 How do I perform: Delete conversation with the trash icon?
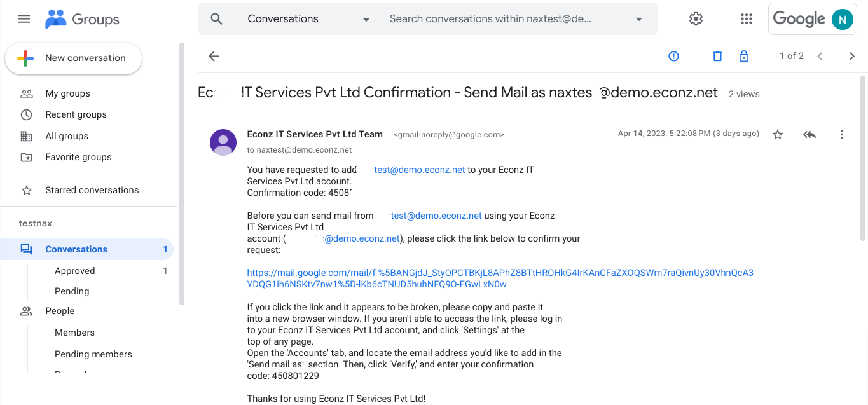(717, 57)
